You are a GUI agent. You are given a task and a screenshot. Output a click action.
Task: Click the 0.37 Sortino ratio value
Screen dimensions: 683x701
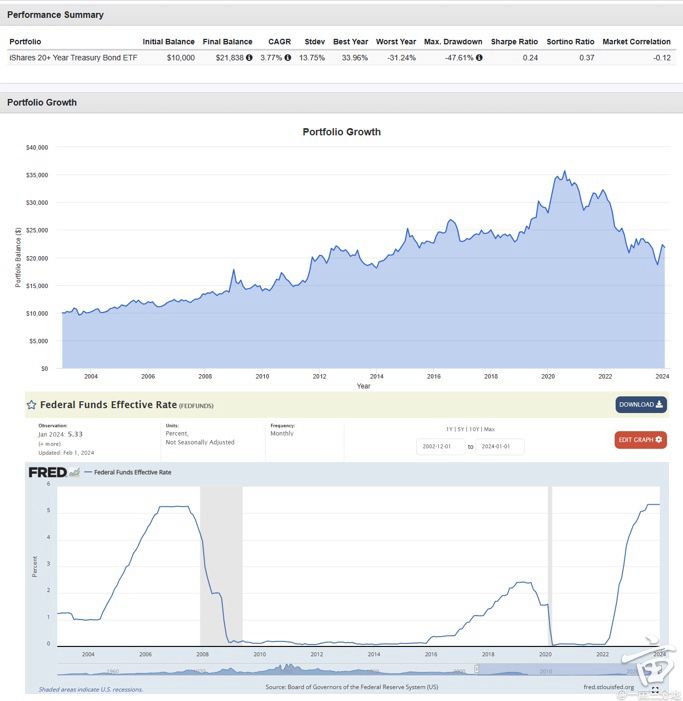[x=586, y=58]
